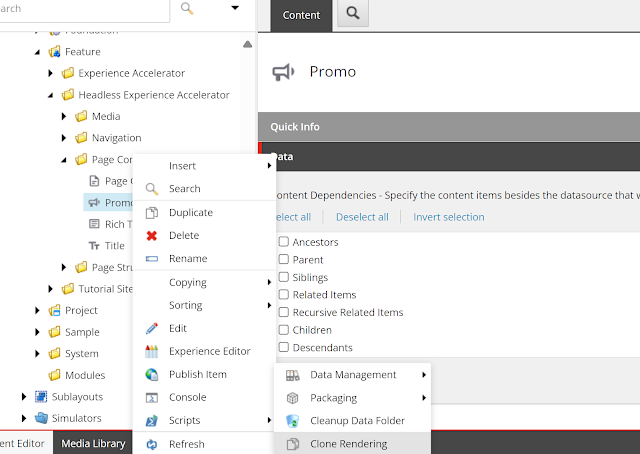Open the Packaging submenu
Screen dimensions: 640x454
click(353, 398)
